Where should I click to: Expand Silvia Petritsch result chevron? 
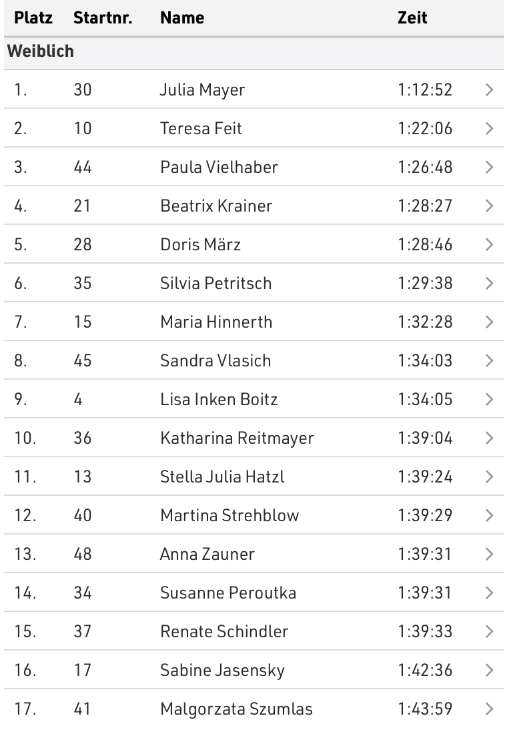(x=489, y=283)
